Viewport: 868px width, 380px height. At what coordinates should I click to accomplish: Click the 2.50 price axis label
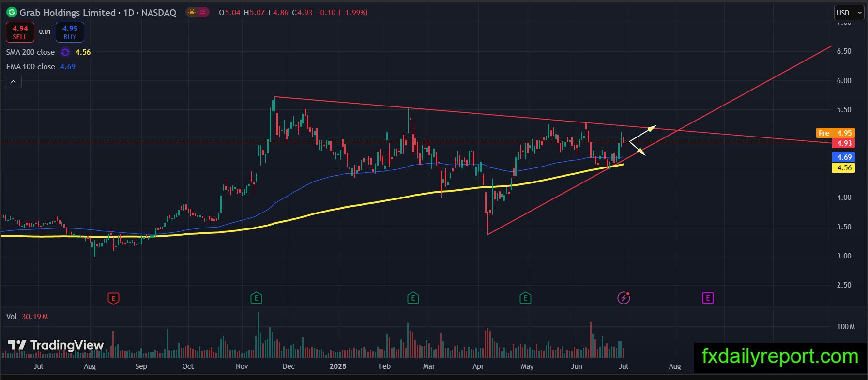tap(844, 285)
